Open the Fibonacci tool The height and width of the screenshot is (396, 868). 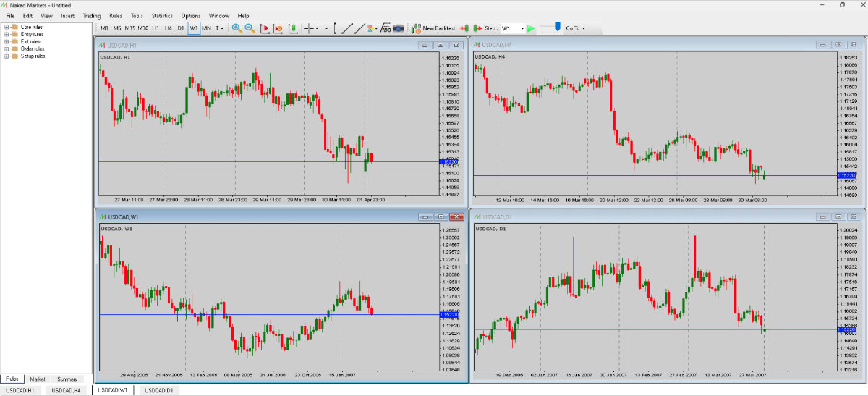pos(386,28)
